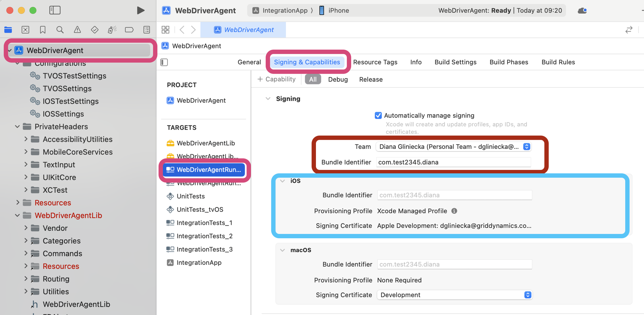Open the macOS Signing Certificate dropdown
This screenshot has width=644, height=315.
[x=454, y=295]
